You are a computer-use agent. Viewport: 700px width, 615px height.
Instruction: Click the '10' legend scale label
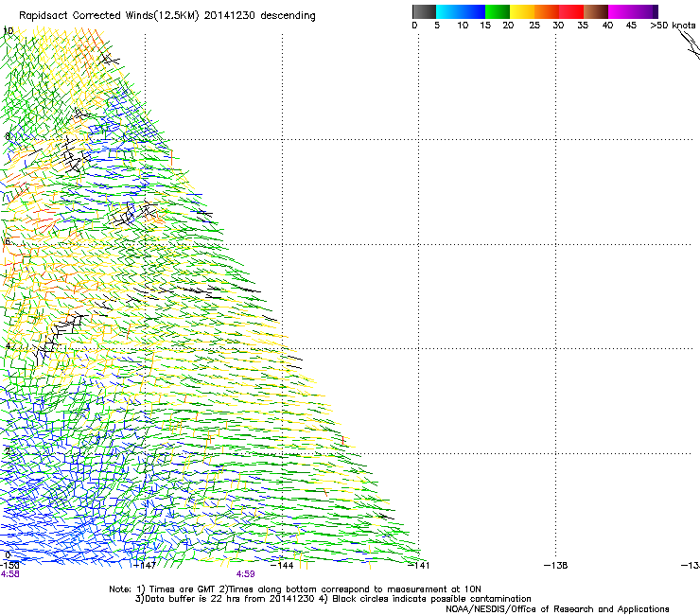click(463, 26)
